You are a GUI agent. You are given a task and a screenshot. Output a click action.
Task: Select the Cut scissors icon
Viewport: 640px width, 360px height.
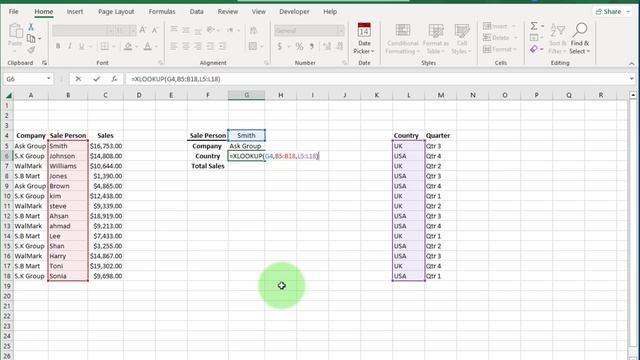pyautogui.click(x=31, y=27)
